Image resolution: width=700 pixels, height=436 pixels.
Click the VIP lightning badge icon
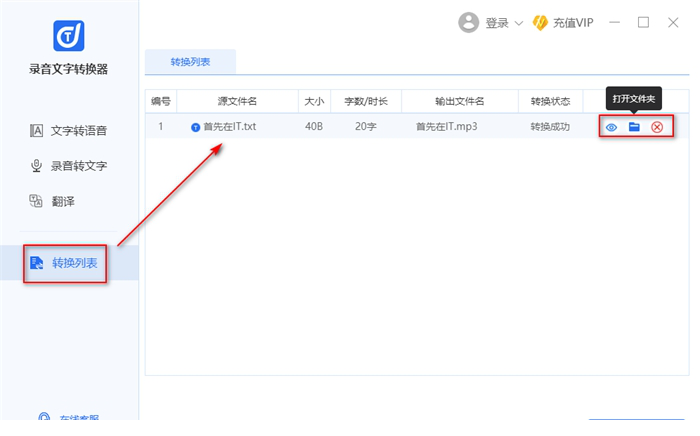540,23
